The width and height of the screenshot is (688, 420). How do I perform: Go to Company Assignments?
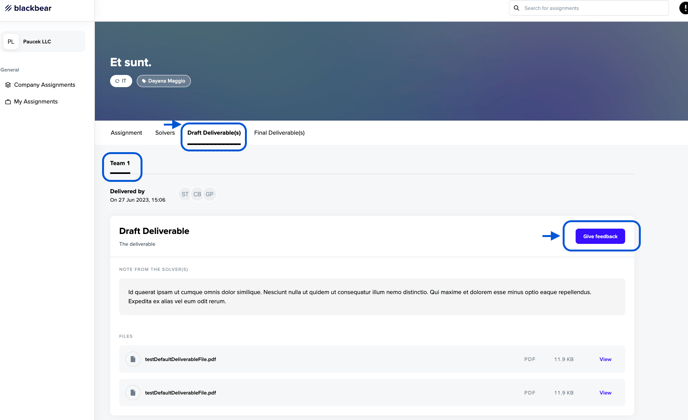[x=40, y=85]
